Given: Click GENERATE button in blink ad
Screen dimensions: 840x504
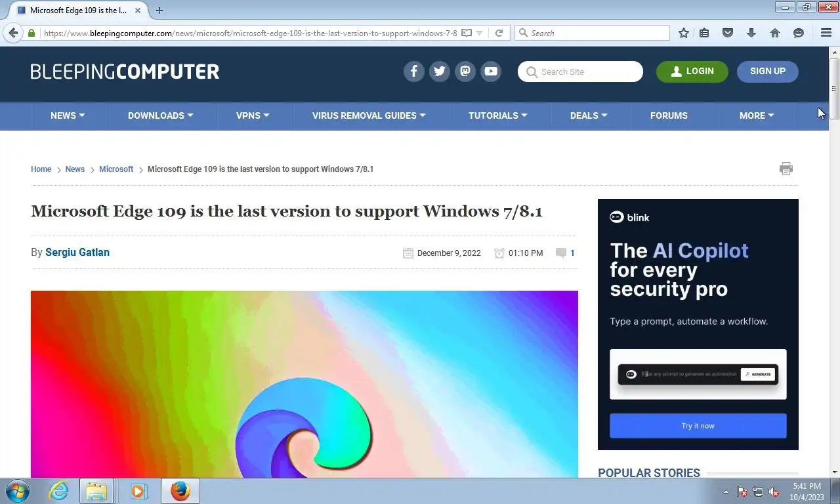Looking at the screenshot, I should point(758,374).
